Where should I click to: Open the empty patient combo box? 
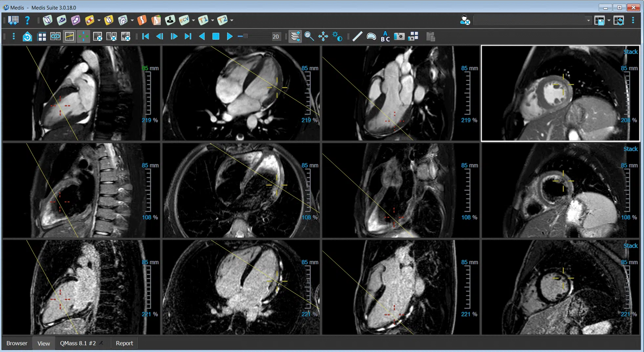[x=532, y=20]
